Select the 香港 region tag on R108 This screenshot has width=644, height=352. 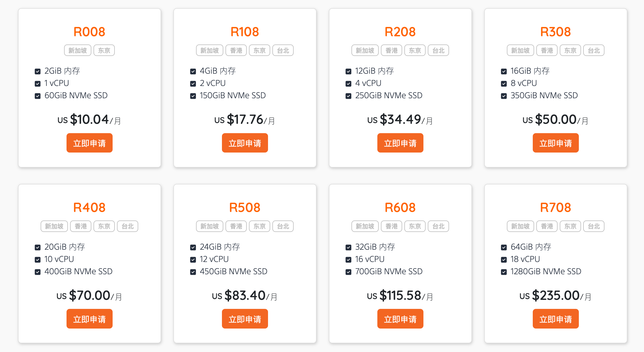pos(236,50)
